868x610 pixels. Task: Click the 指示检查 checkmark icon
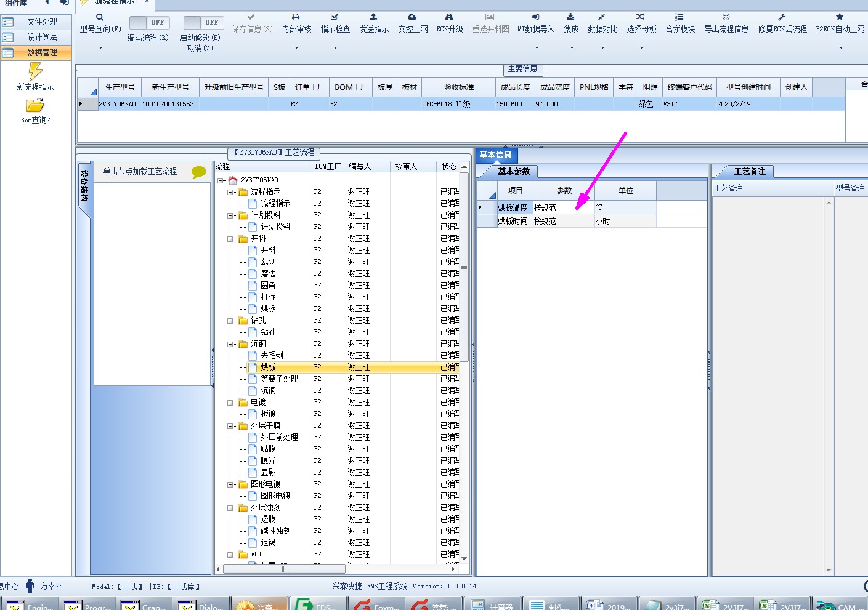click(x=335, y=17)
